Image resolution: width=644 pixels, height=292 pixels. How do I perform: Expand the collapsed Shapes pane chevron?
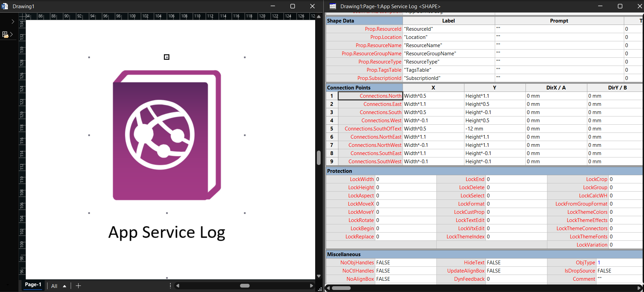pos(13,22)
